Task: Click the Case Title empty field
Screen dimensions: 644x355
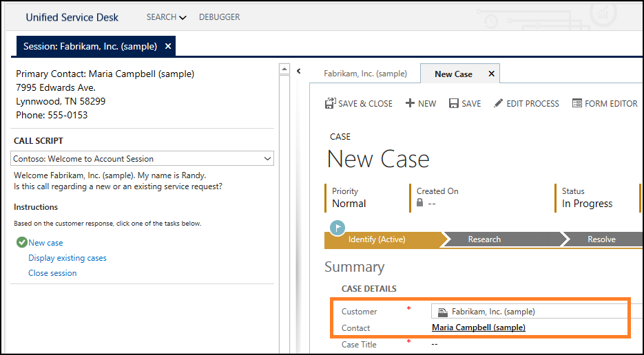Action: (435, 344)
